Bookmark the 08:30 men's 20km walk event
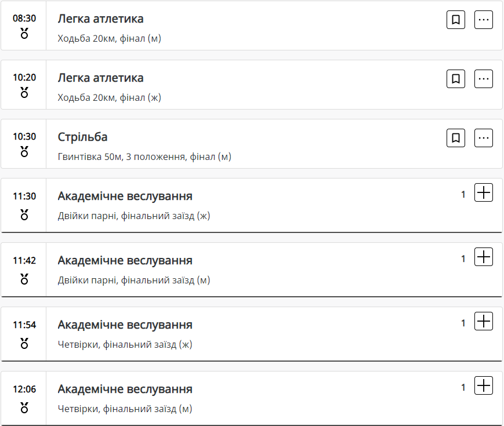 point(456,19)
